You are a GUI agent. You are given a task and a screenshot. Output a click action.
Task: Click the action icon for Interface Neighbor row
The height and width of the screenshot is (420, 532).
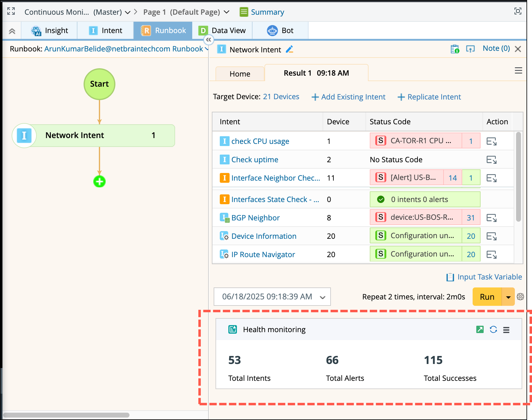click(x=492, y=178)
